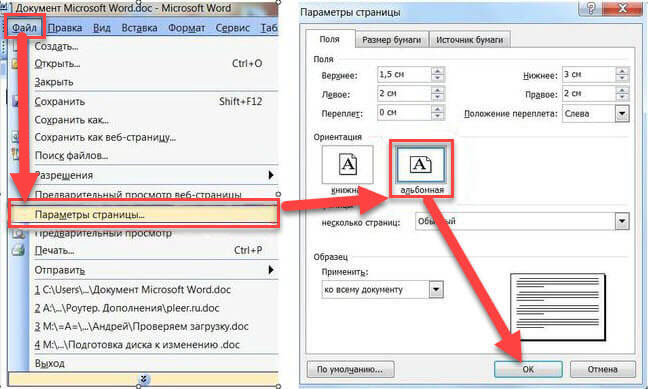Image resolution: width=648 pixels, height=389 pixels.
Task: Select Печать... menu entry
Action: [54, 251]
